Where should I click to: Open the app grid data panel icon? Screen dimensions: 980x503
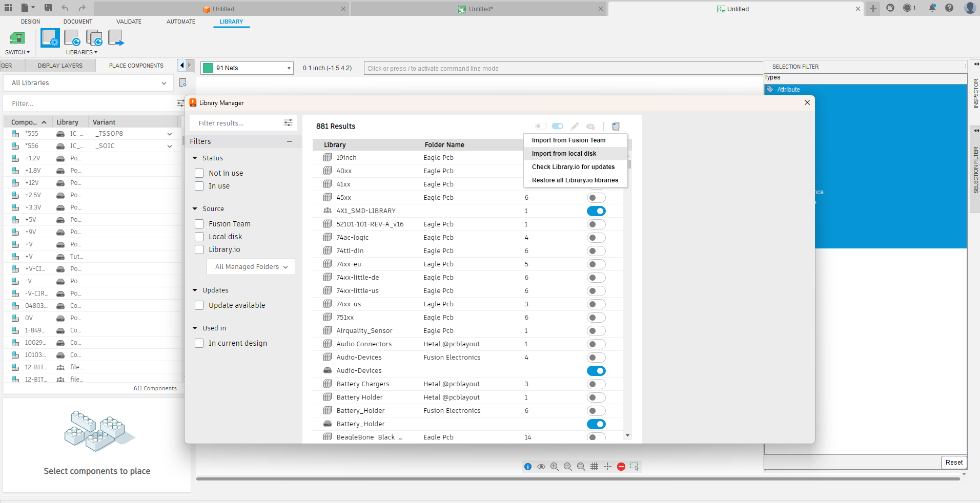click(8, 8)
